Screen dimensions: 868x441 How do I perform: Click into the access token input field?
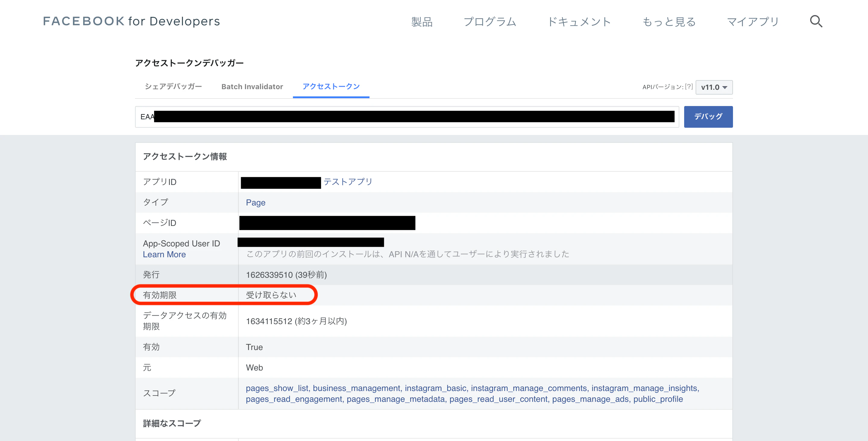point(407,117)
